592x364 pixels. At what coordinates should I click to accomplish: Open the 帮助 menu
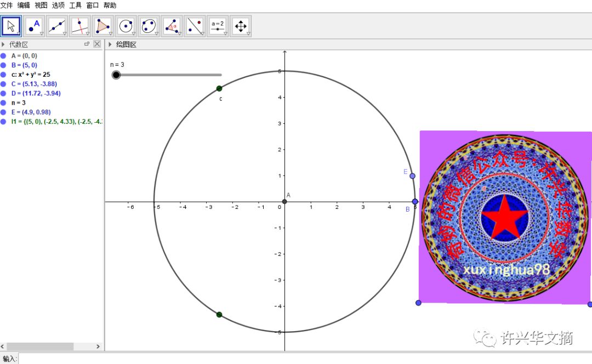pyautogui.click(x=110, y=5)
